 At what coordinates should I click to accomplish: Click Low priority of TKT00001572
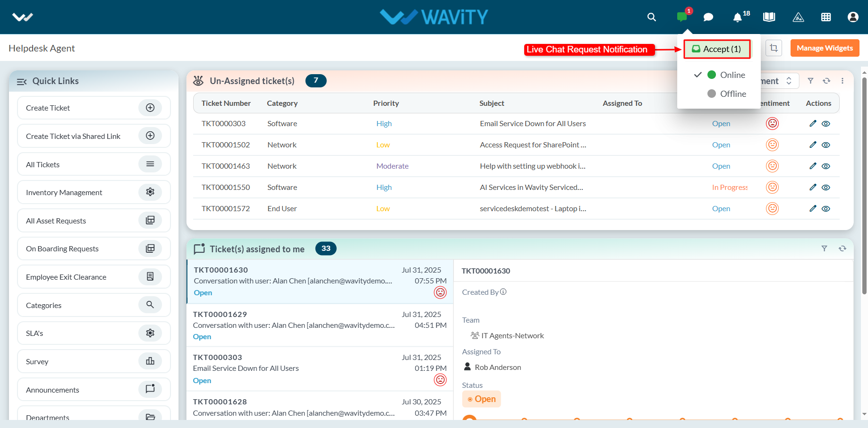[383, 208]
